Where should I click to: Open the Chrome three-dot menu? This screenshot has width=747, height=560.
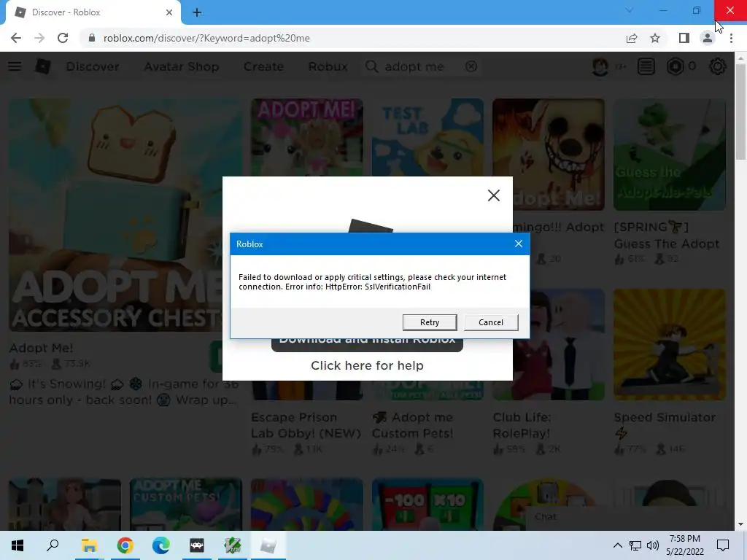point(731,38)
